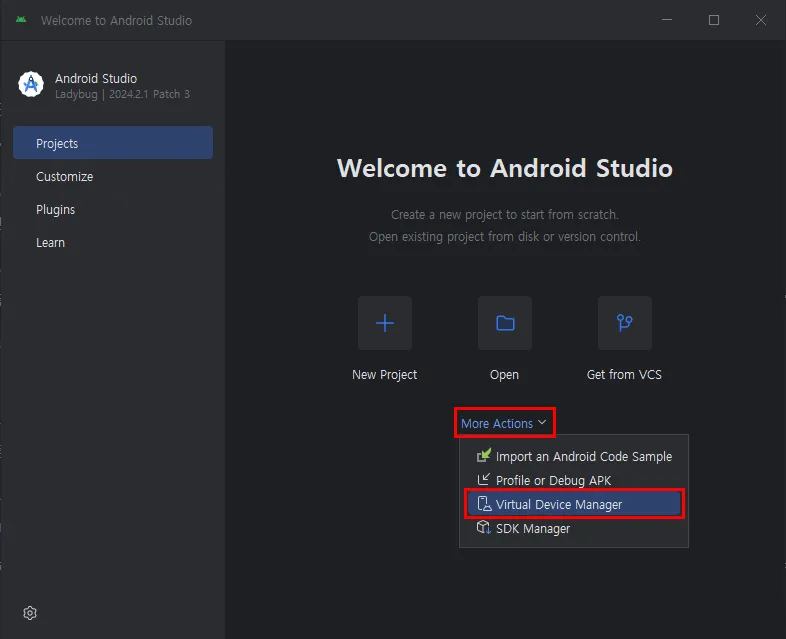786x639 pixels.
Task: Click the Open folder icon
Action: (x=505, y=323)
